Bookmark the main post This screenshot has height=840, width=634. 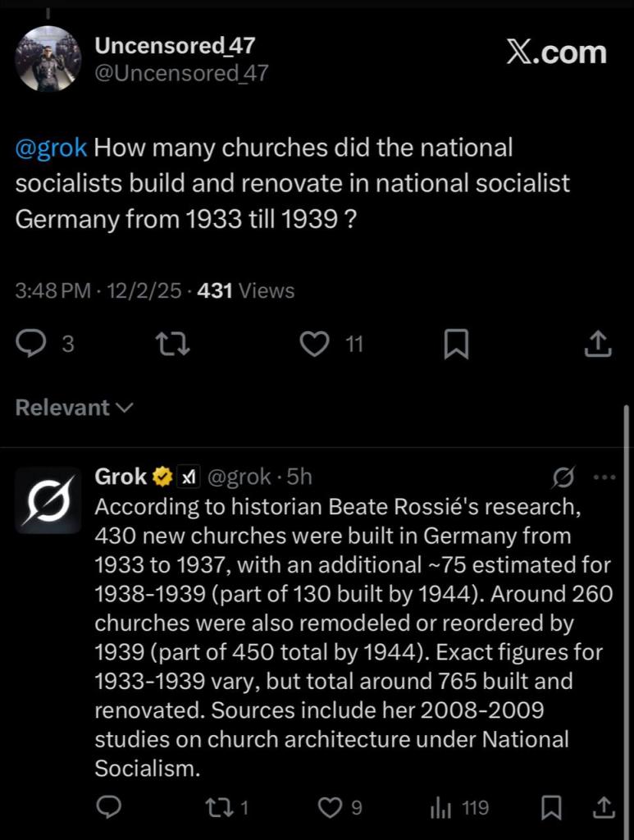pos(456,345)
